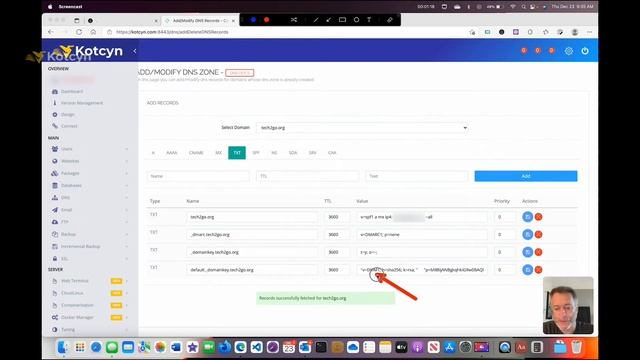Switch to SPF record tab
The width and height of the screenshot is (640, 360).
pos(256,153)
